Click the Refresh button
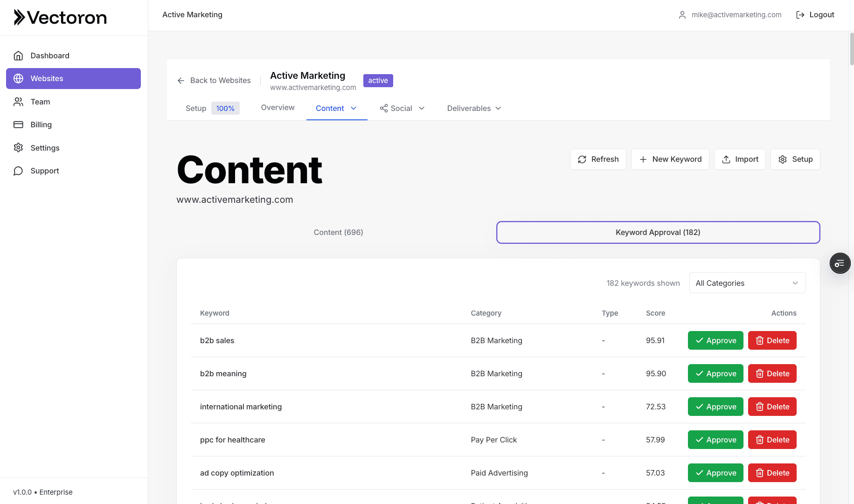Viewport: 854px width, 504px height. coord(598,159)
